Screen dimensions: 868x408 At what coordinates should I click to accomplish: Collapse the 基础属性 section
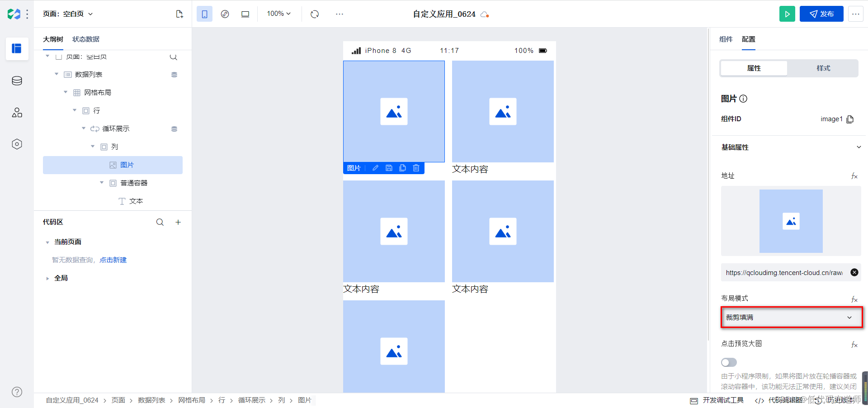(x=859, y=147)
